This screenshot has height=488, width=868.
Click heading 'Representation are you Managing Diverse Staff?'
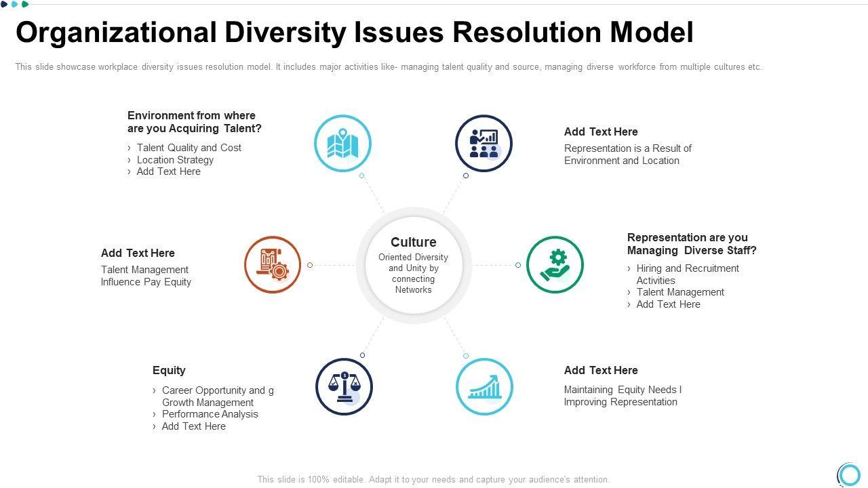pyautogui.click(x=692, y=244)
